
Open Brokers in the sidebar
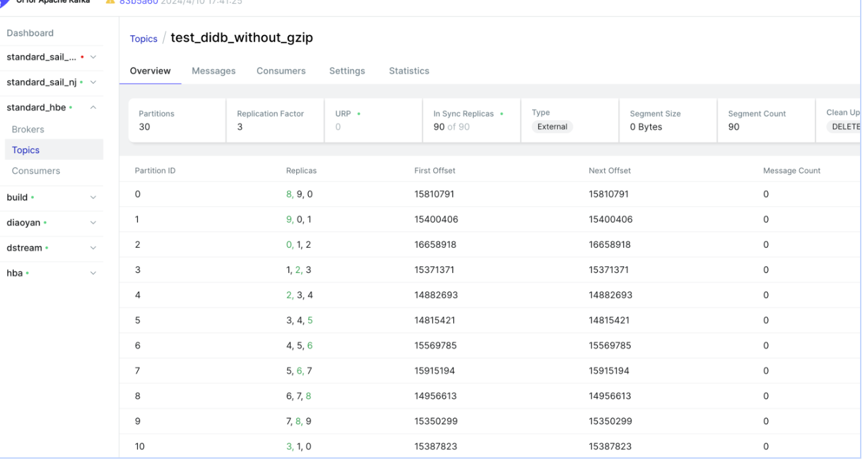[28, 129]
